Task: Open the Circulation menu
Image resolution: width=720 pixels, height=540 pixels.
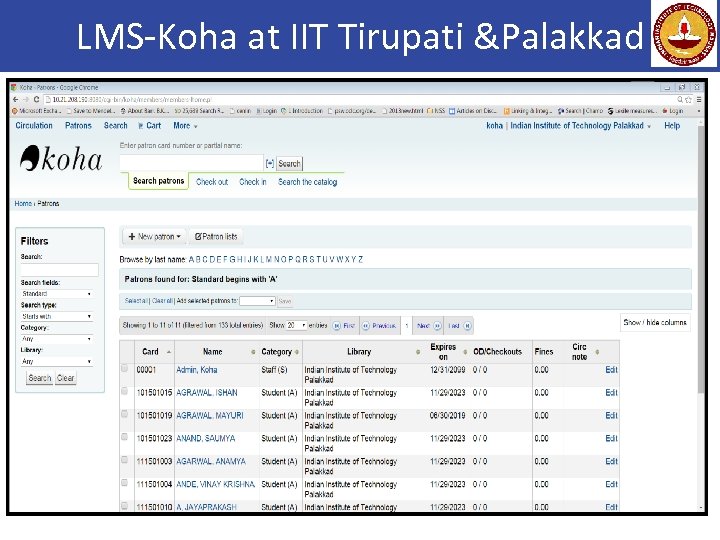Action: coord(34,125)
